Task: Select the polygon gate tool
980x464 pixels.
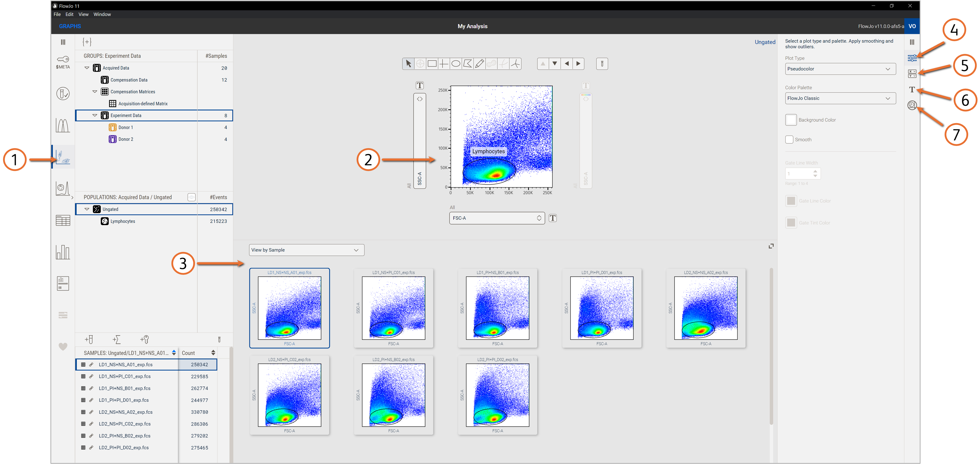Action: (x=468, y=64)
